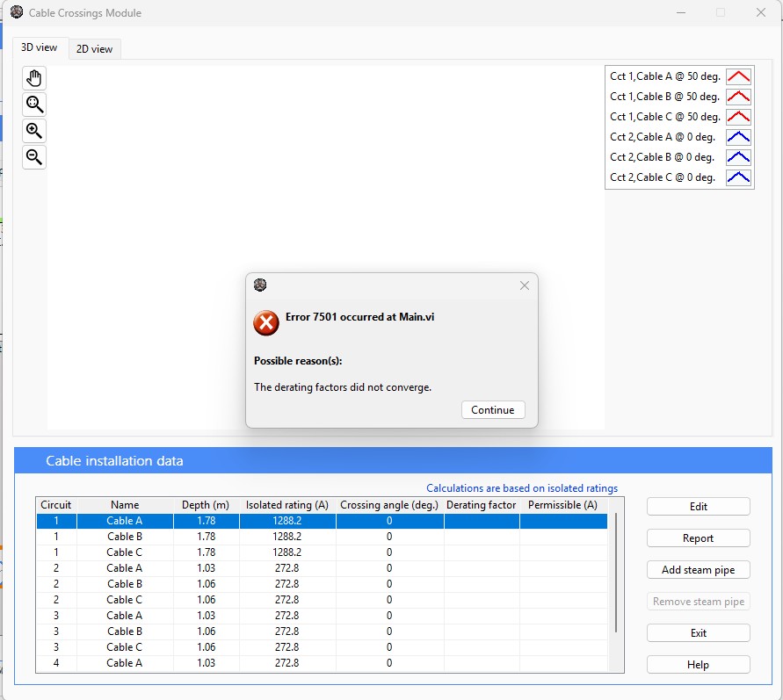Select circuit 2 Cable C row
Viewport: 783px width, 700px height.
coord(323,600)
